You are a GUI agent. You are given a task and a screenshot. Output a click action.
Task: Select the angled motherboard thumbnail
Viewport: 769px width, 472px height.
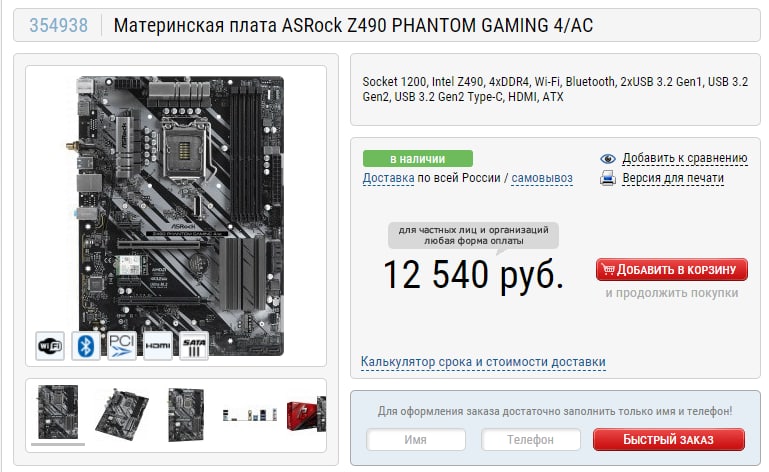[121, 414]
